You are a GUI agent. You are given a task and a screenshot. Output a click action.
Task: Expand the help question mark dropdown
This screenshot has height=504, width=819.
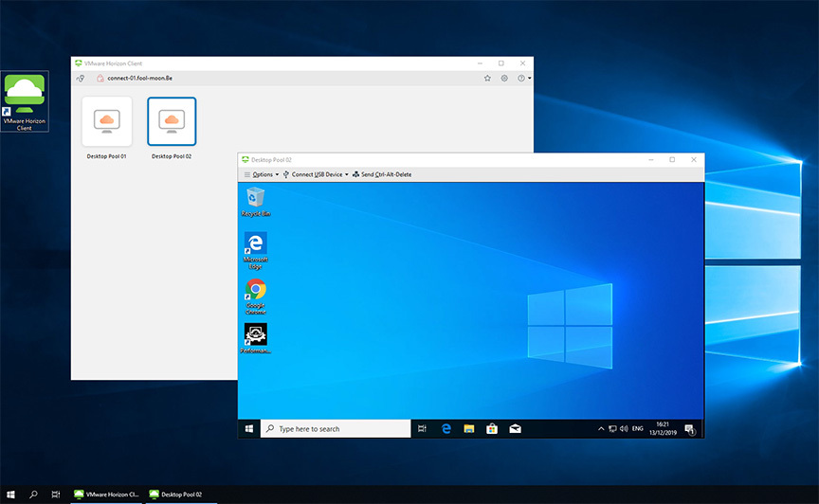[x=523, y=79]
